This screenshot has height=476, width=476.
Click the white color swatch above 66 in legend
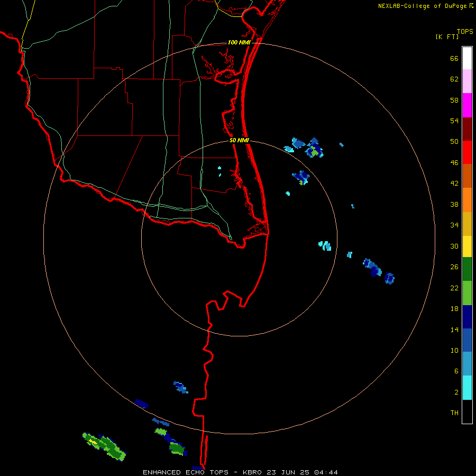[467, 58]
